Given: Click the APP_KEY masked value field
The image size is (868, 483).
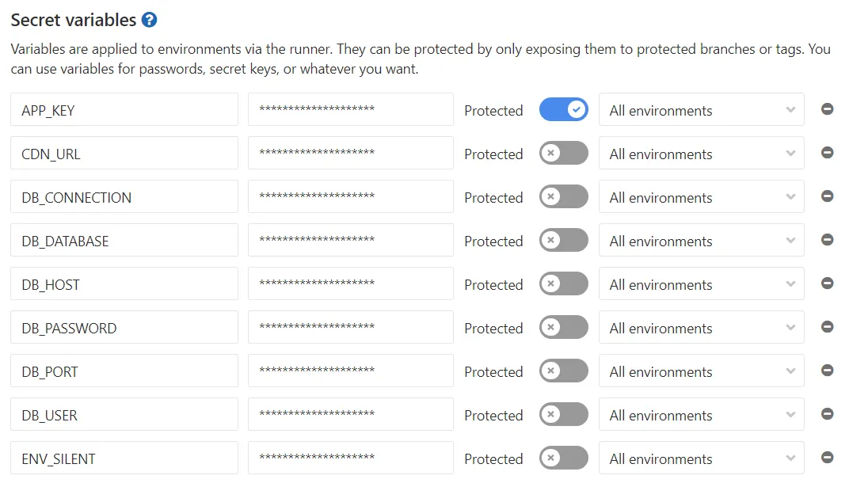Looking at the screenshot, I should 350,110.
